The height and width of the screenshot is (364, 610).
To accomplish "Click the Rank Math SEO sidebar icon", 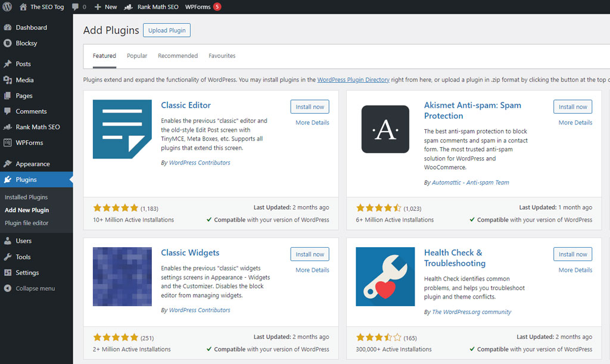I will pyautogui.click(x=7, y=127).
